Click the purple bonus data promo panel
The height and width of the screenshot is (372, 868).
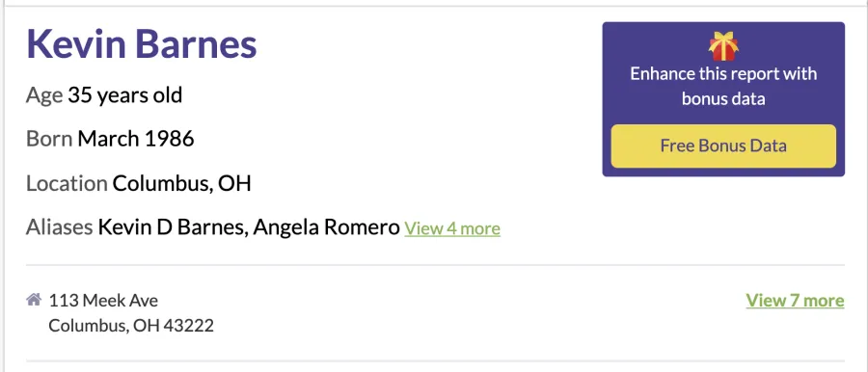[x=723, y=99]
